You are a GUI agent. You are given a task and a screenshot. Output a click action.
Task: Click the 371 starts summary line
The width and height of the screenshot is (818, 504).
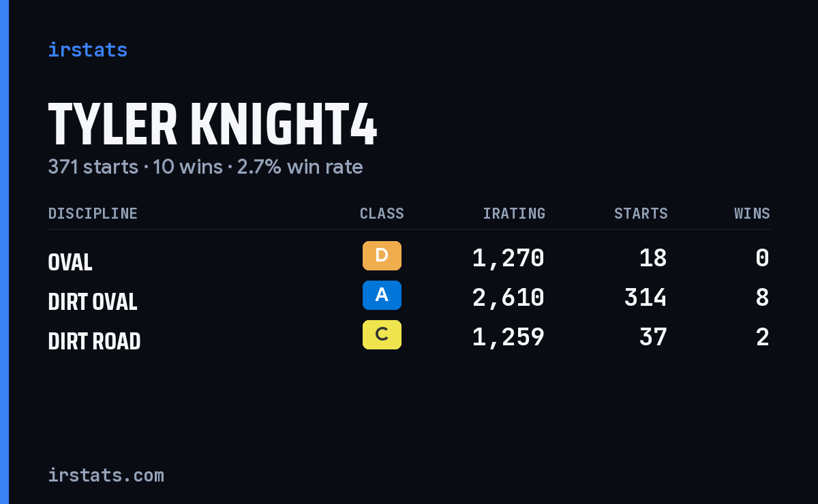(205, 167)
